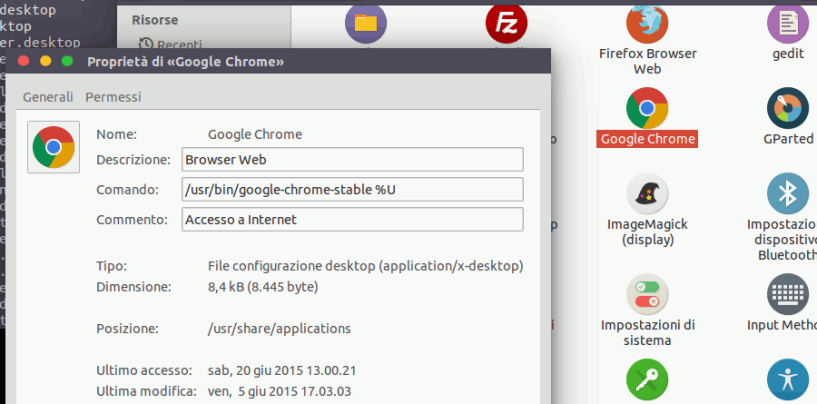
Task: Select the accessibility person icon
Action: (x=788, y=379)
